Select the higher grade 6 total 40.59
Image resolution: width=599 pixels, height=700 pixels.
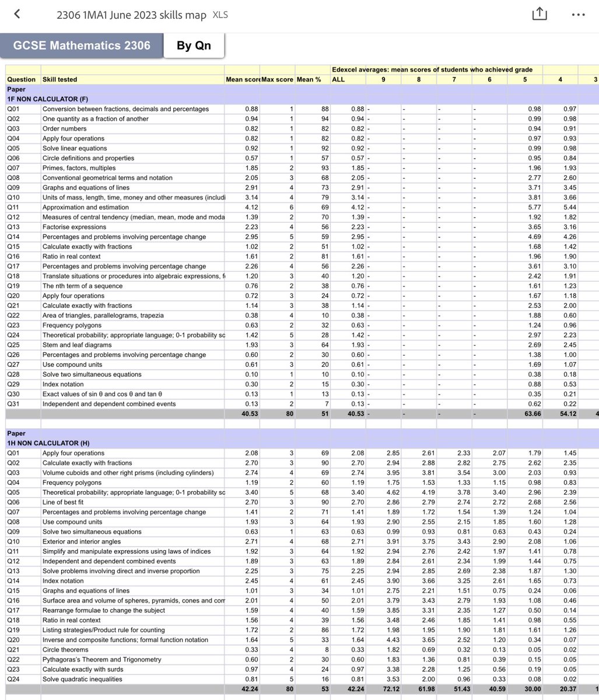tap(489, 689)
